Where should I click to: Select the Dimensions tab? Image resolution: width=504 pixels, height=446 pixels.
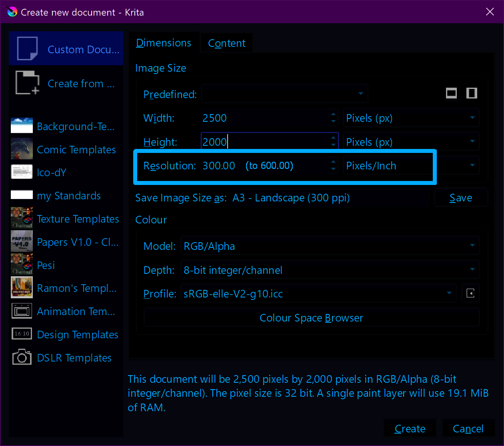pos(164,43)
